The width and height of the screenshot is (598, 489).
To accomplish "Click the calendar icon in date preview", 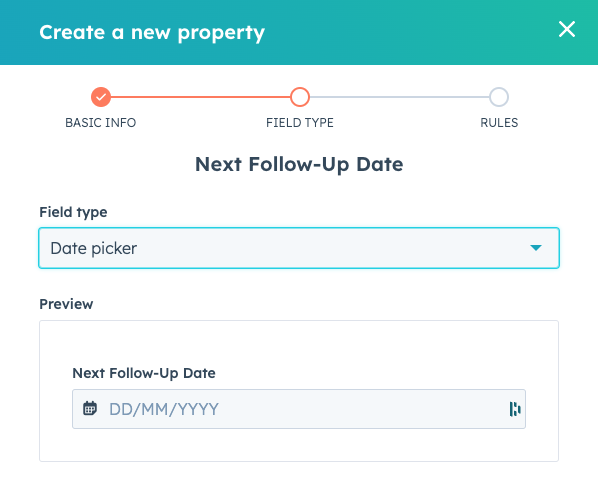I will pos(90,409).
